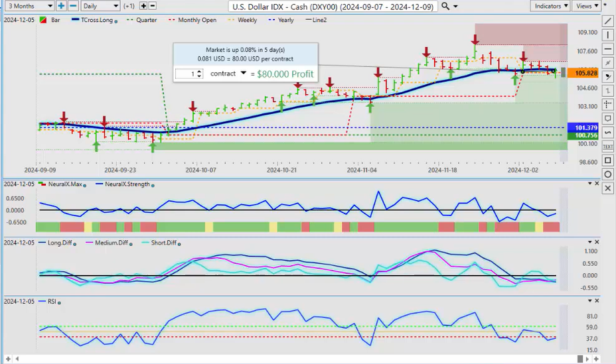The width and height of the screenshot is (616, 364).
Task: Expand the contract unit dropdown arrow
Action: (x=243, y=73)
